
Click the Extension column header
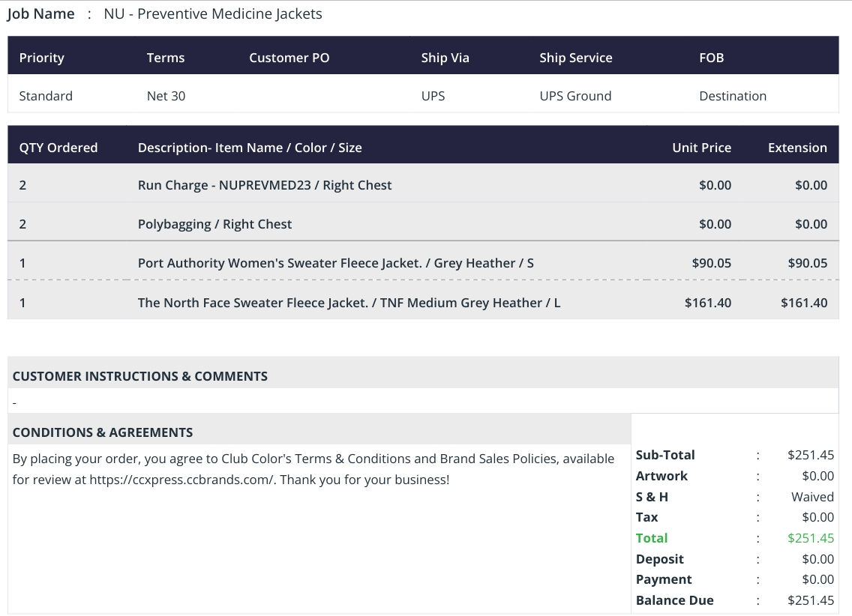pyautogui.click(x=797, y=148)
